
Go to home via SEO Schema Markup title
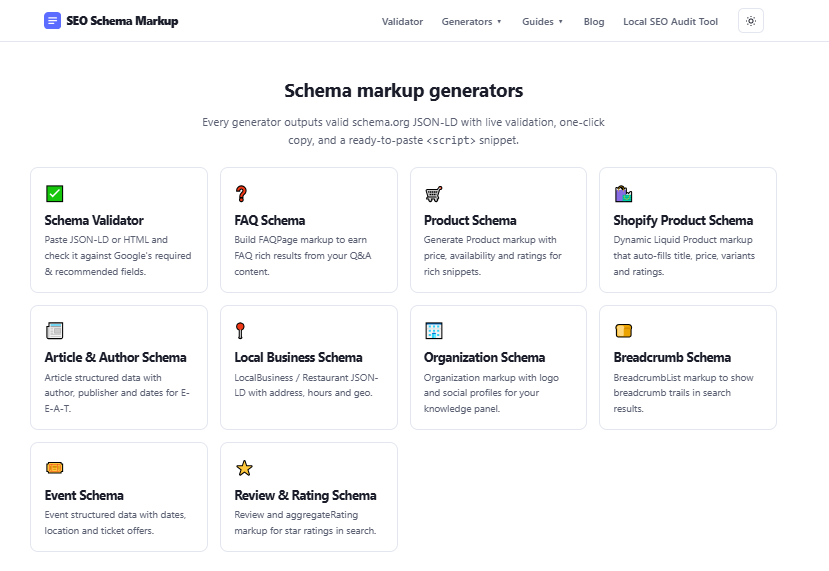(122, 21)
